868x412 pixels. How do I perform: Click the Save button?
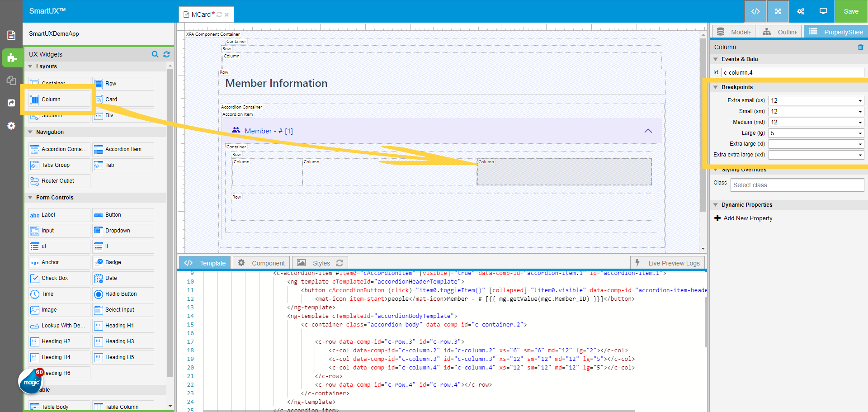[x=851, y=11]
